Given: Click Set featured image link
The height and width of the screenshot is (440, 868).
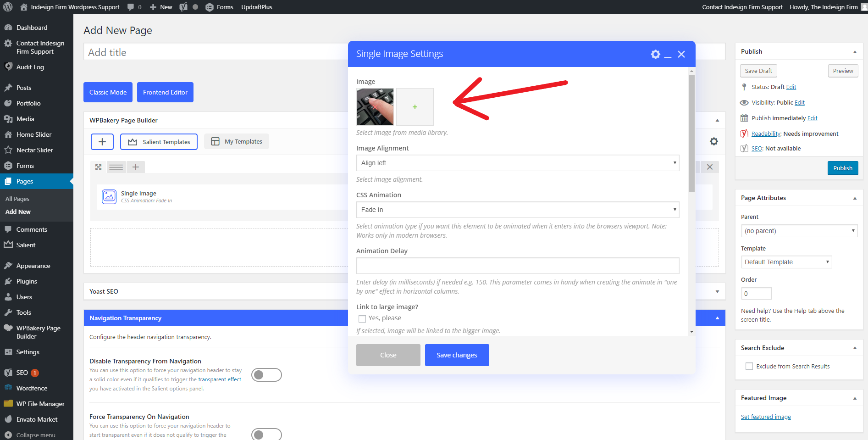Looking at the screenshot, I should (x=765, y=417).
